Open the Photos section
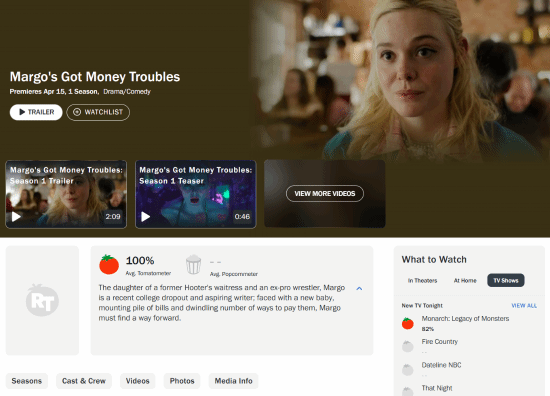Image resolution: width=550 pixels, height=396 pixels. click(x=182, y=381)
